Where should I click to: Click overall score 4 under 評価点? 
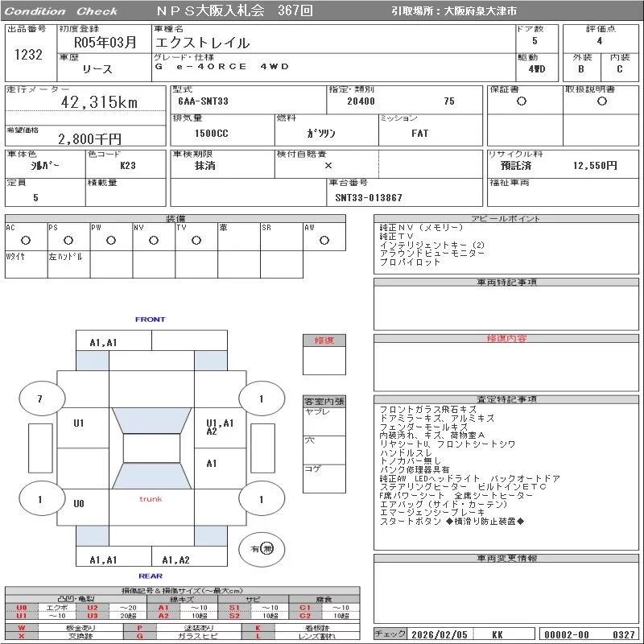point(600,41)
